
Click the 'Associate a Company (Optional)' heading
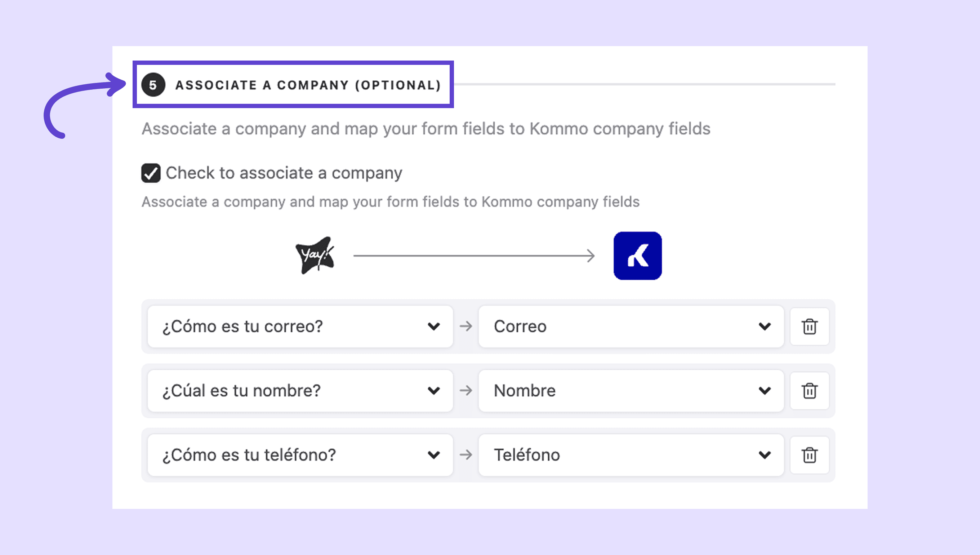pos(308,85)
